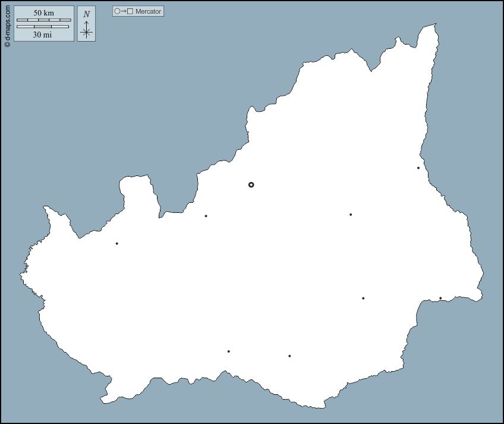Click the northeasternmost city dot near the border

tap(418, 168)
